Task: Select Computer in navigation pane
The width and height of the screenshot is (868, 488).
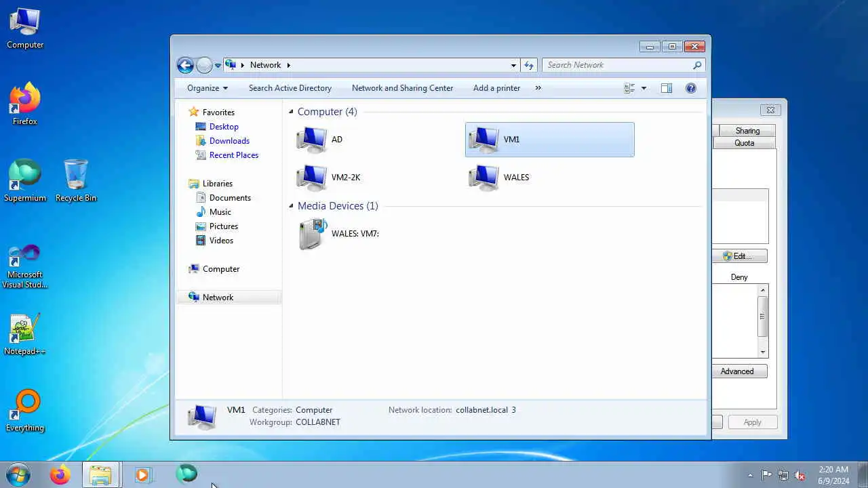Action: (221, 269)
